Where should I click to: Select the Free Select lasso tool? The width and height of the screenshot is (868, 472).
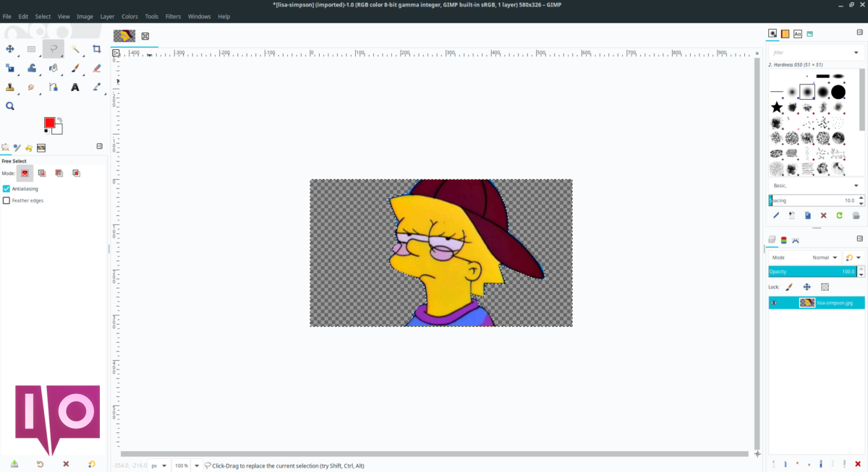coord(53,49)
